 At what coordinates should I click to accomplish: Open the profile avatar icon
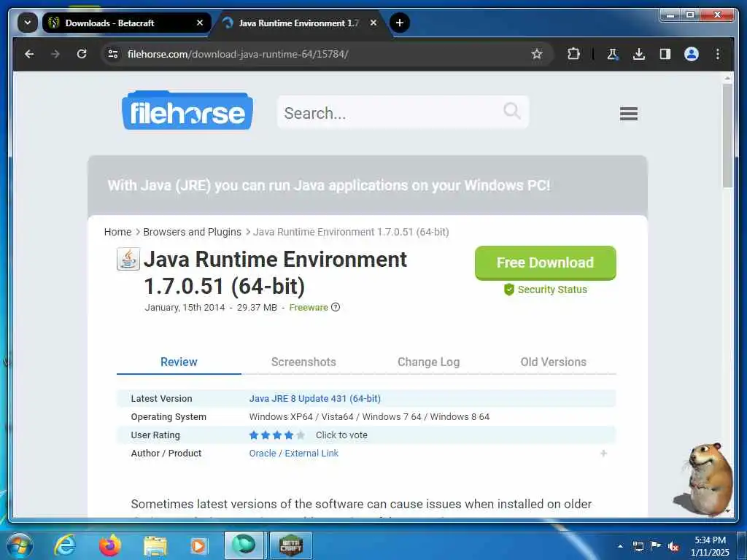(692, 54)
